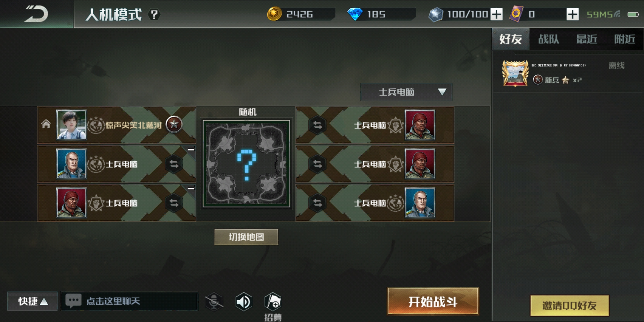Swap faction for top-right soldier computer
Screen dimensions: 644x322
tap(318, 125)
